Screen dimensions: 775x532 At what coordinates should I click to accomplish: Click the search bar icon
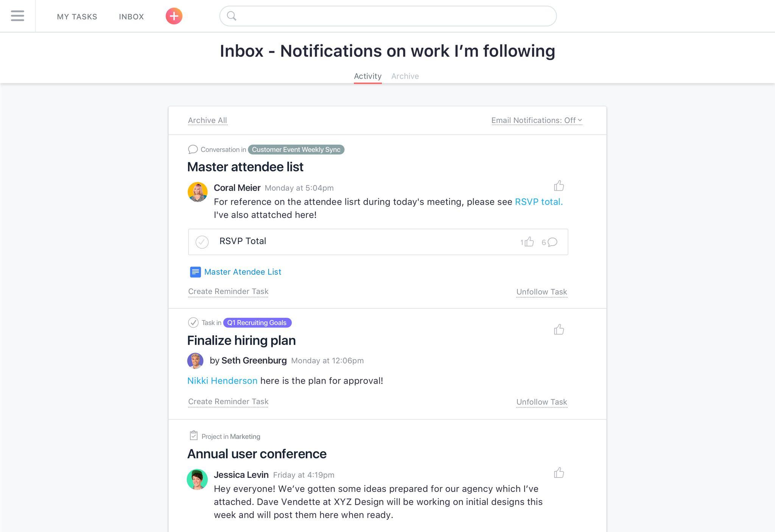point(232,16)
